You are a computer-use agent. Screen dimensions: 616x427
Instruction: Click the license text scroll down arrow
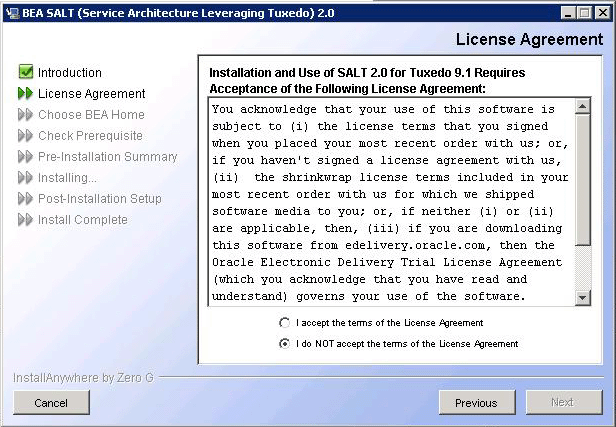coord(582,298)
